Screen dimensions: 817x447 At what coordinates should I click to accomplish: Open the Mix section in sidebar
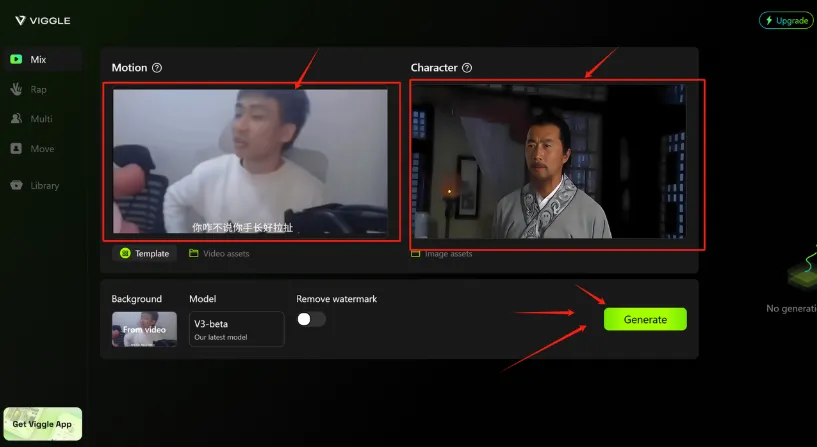click(43, 59)
